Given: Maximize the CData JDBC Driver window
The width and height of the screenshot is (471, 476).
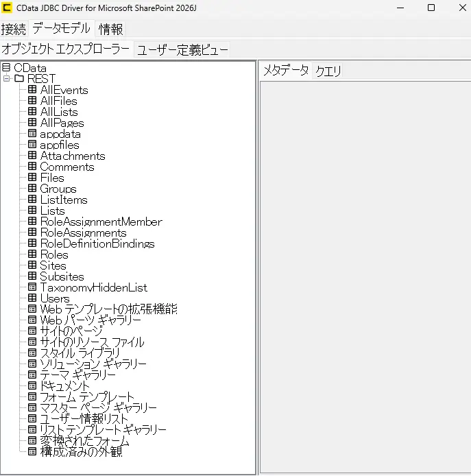Looking at the screenshot, I should (431, 8).
